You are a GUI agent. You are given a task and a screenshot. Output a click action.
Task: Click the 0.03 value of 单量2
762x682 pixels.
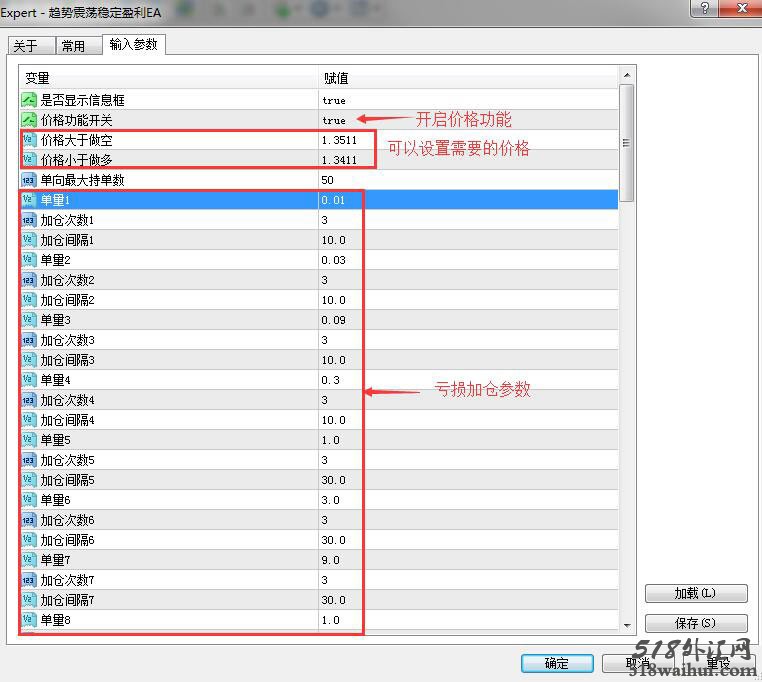pyautogui.click(x=333, y=260)
